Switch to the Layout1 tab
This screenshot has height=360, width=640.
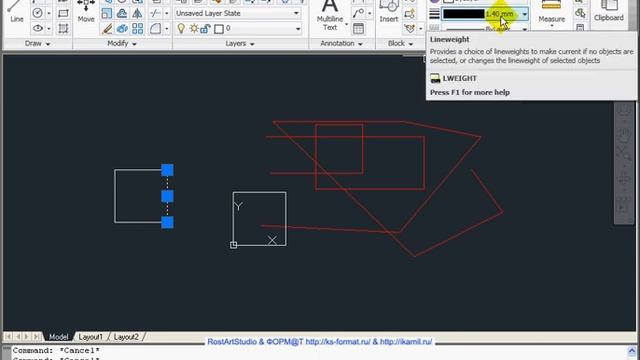(90, 337)
